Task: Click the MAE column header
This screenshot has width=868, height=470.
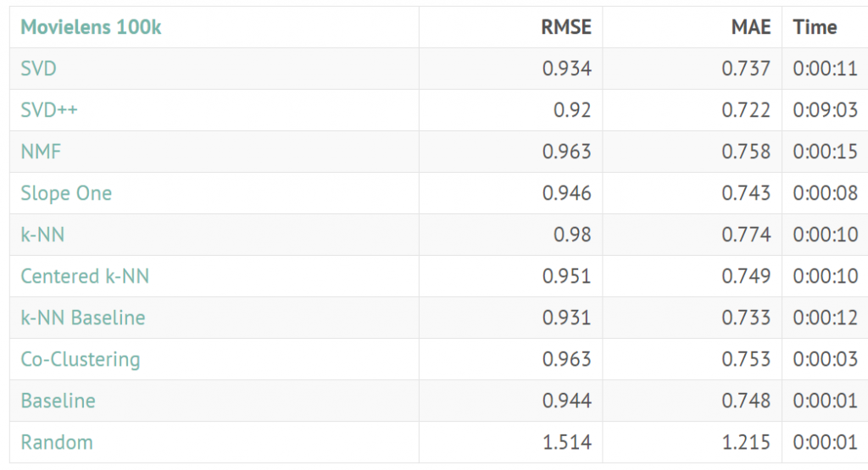Action: click(751, 27)
